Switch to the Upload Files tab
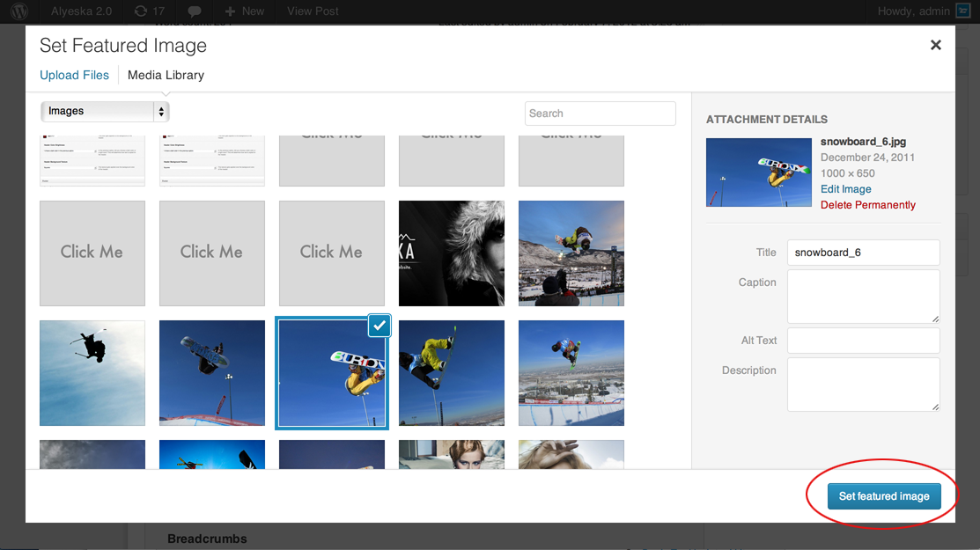Image resolution: width=980 pixels, height=550 pixels. (x=74, y=75)
